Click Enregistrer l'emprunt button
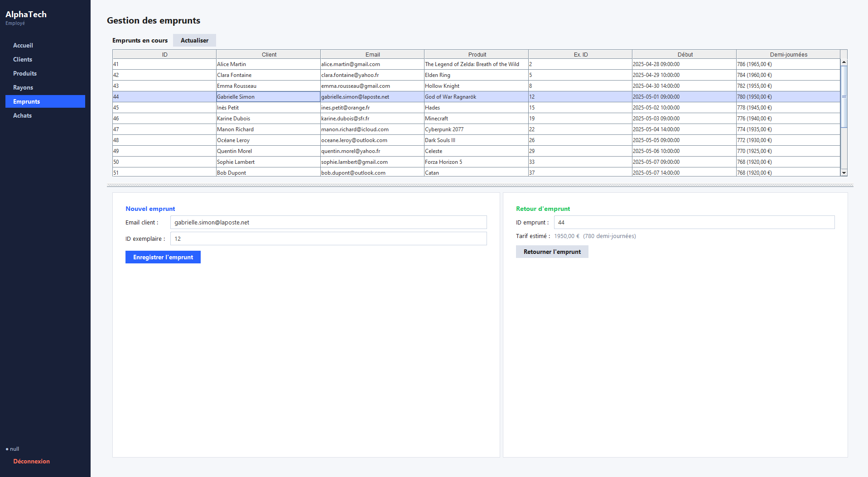Viewport: 868px width, 477px height. tap(163, 257)
